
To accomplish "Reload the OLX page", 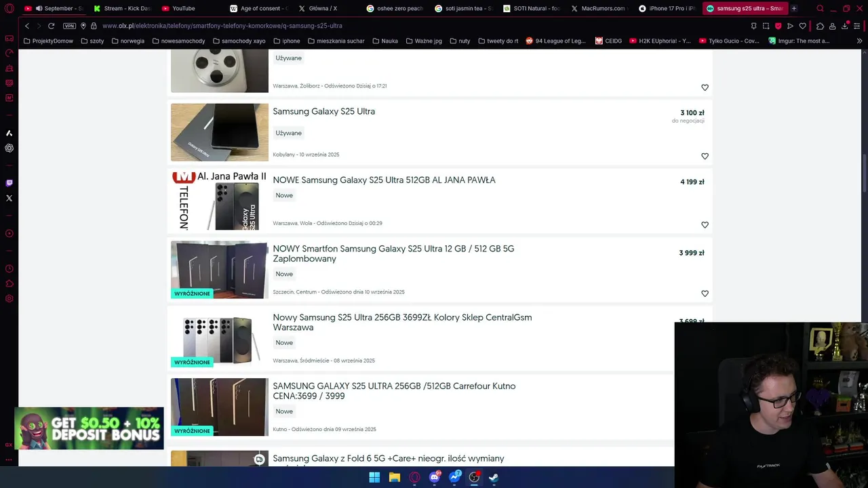I will pos(51,26).
